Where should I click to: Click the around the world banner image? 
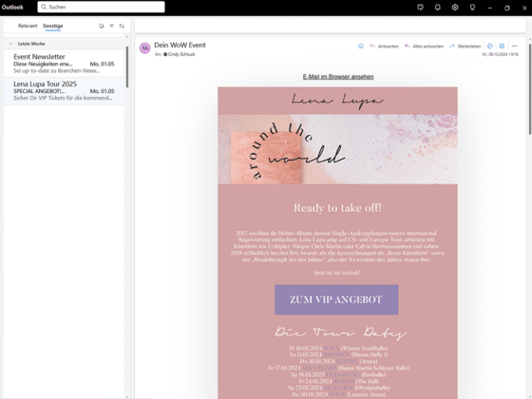[337, 149]
